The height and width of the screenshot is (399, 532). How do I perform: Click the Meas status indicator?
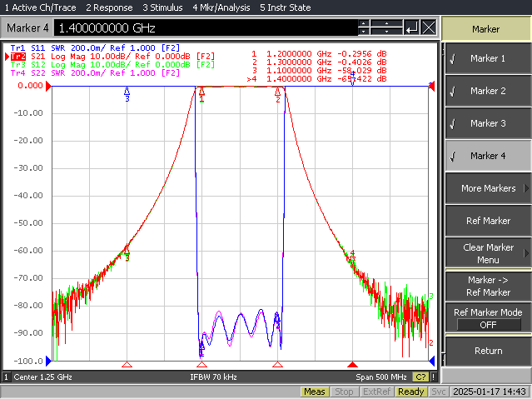coord(314,392)
